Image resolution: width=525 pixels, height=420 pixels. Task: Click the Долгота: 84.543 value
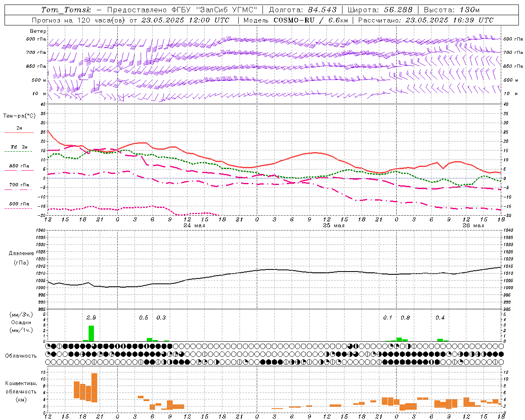(303, 10)
